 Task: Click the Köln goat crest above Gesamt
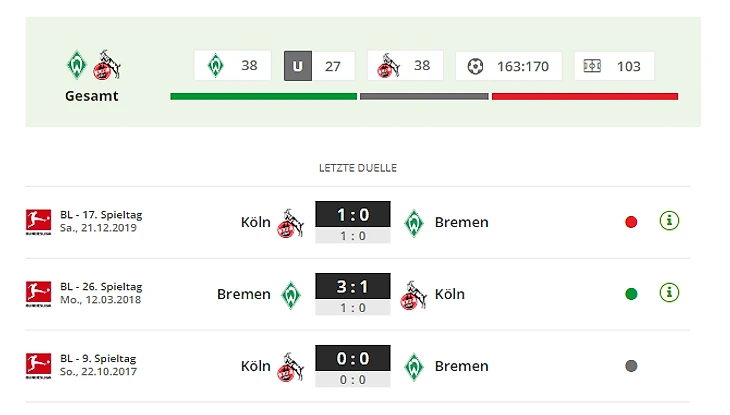(x=107, y=65)
